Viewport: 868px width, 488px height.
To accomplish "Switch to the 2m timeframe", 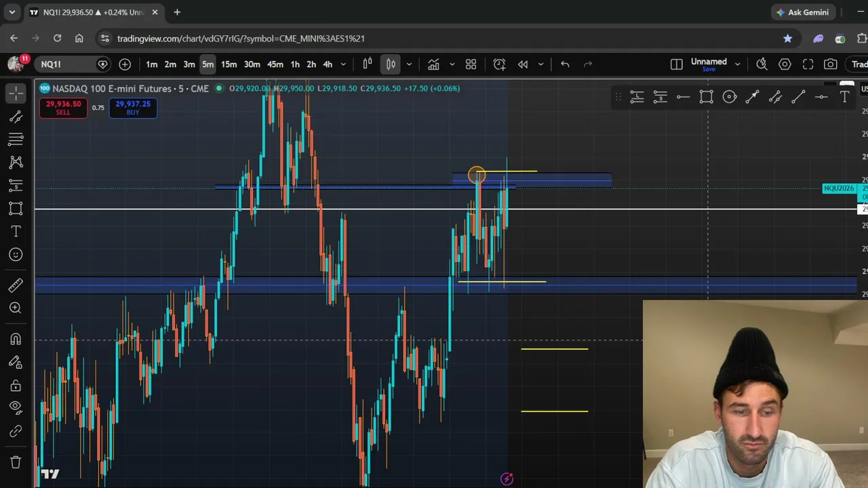I will 170,64.
